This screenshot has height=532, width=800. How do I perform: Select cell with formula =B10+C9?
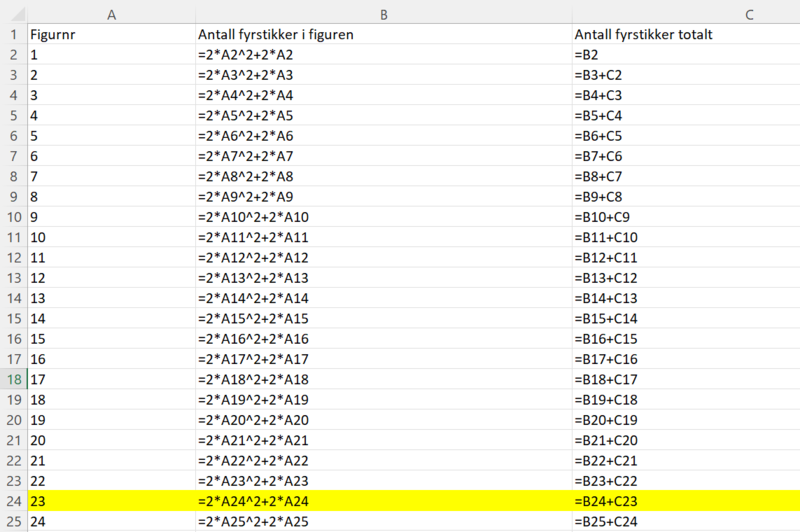[x=686, y=217]
